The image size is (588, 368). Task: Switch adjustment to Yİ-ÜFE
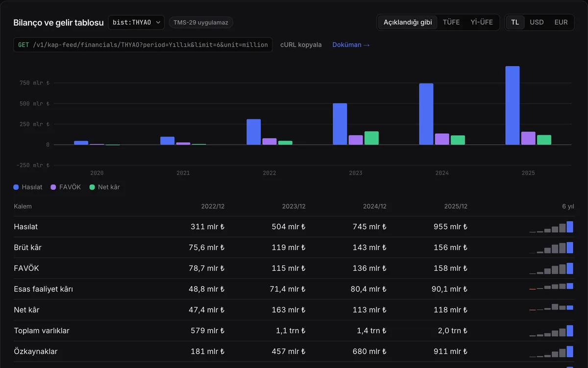click(x=482, y=22)
